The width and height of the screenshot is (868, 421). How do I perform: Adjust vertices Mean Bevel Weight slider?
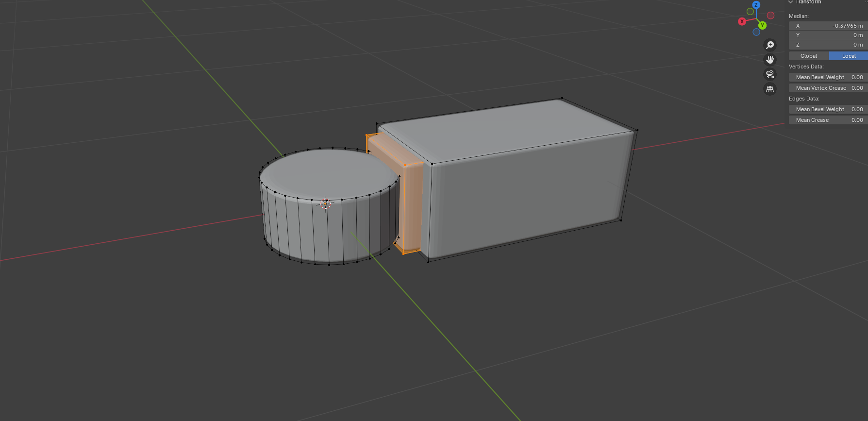coord(828,77)
